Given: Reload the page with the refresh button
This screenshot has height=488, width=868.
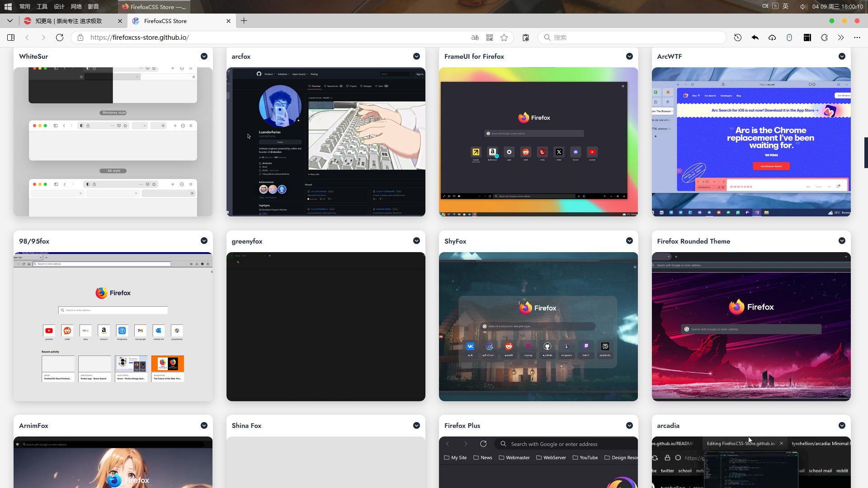Looking at the screenshot, I should 59,38.
